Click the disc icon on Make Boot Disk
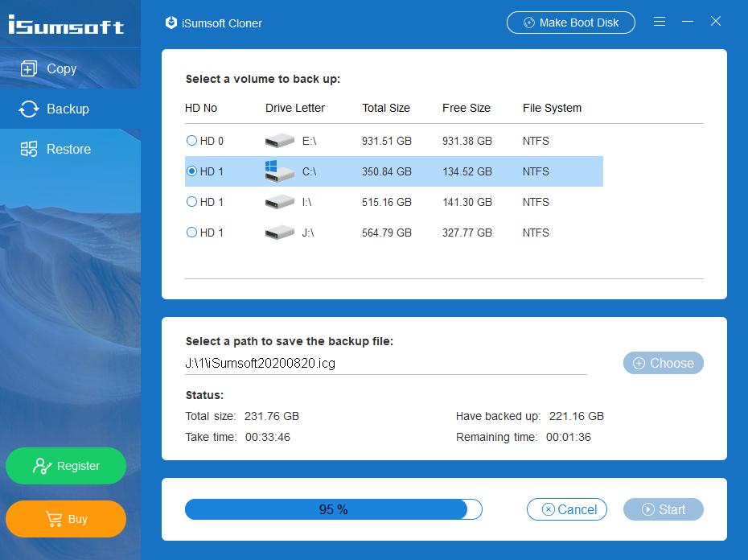 click(529, 23)
